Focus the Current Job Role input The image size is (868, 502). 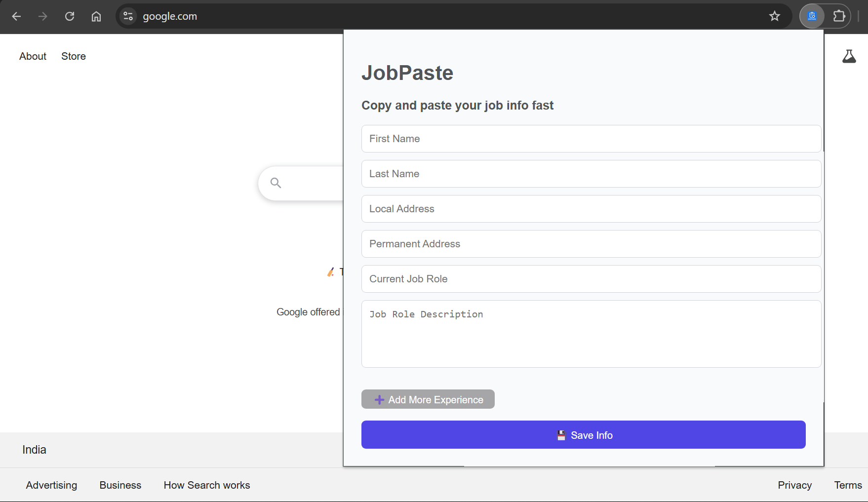click(x=591, y=279)
